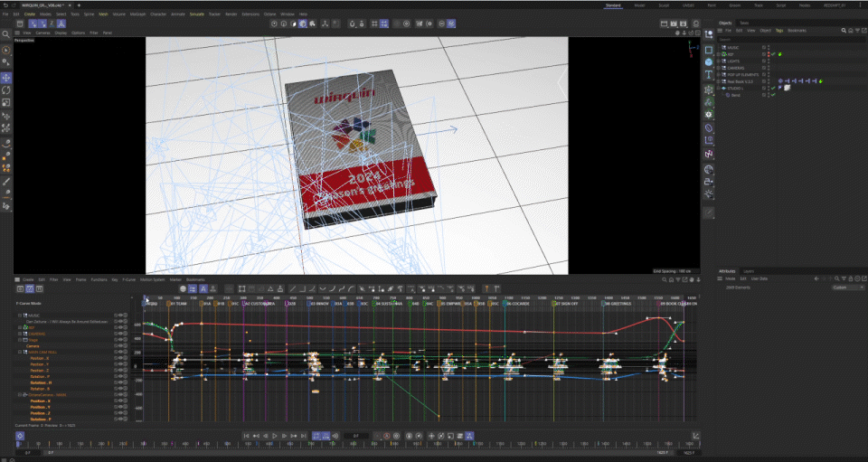Collapse STUDIO L object in Object Manager

point(719,88)
